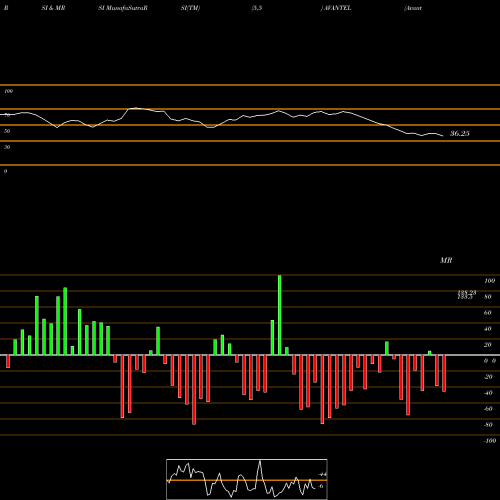Click the "40" label on the MR right axis
This screenshot has width=500, height=500.
[488, 329]
